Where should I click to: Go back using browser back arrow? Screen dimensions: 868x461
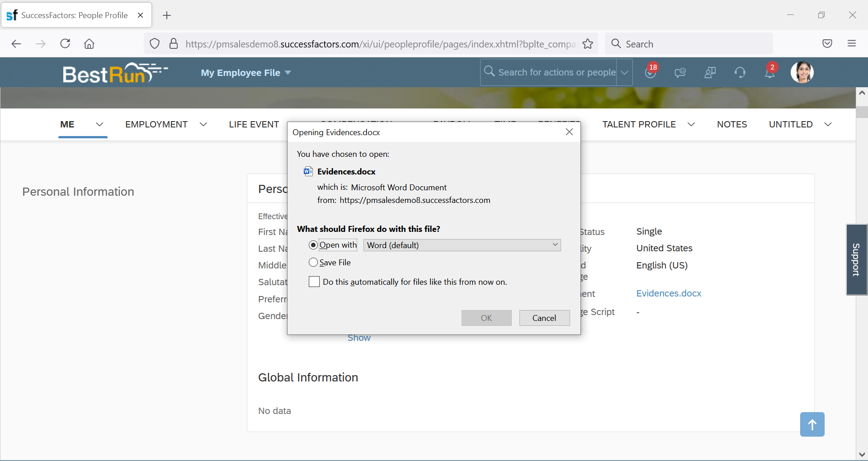coord(16,44)
